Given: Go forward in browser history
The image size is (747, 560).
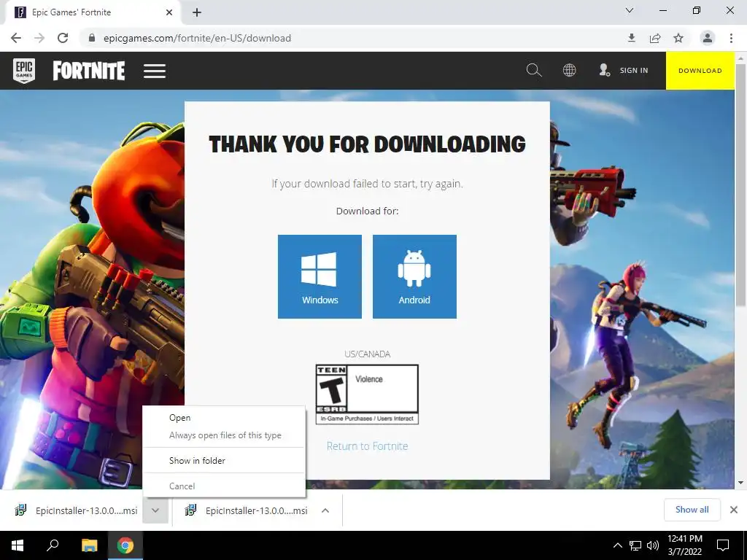Looking at the screenshot, I should 39,38.
